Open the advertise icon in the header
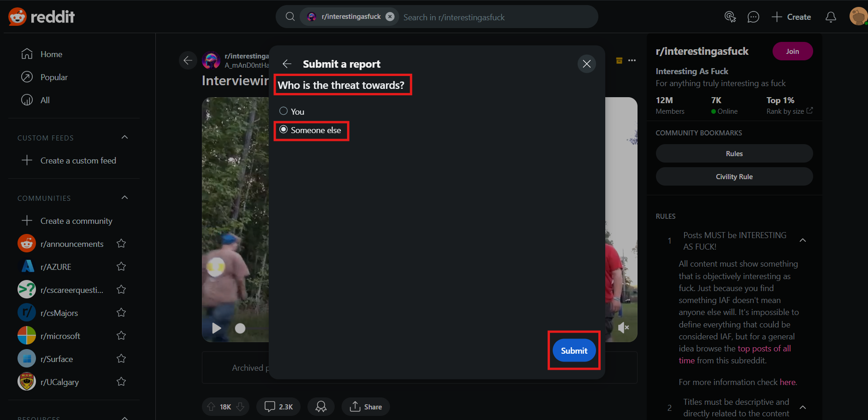Image resolution: width=868 pixels, height=420 pixels. pos(730,17)
